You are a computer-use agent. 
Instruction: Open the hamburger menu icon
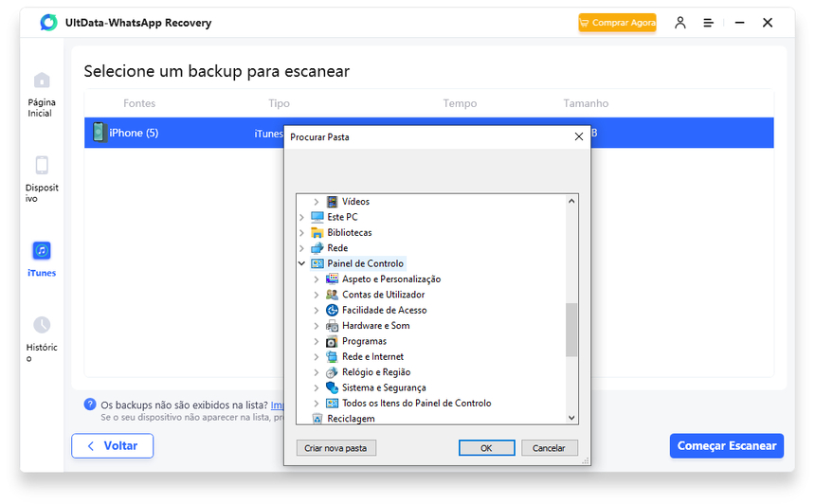pyautogui.click(x=708, y=23)
